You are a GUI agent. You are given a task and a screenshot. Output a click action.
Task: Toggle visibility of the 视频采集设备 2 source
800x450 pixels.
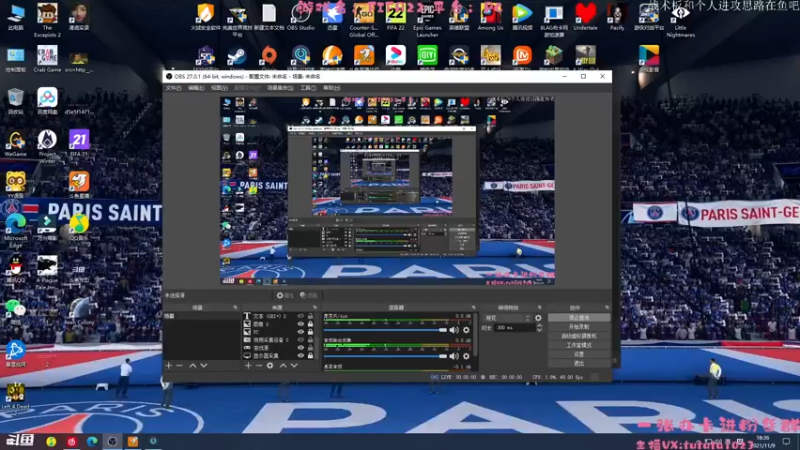pos(301,340)
